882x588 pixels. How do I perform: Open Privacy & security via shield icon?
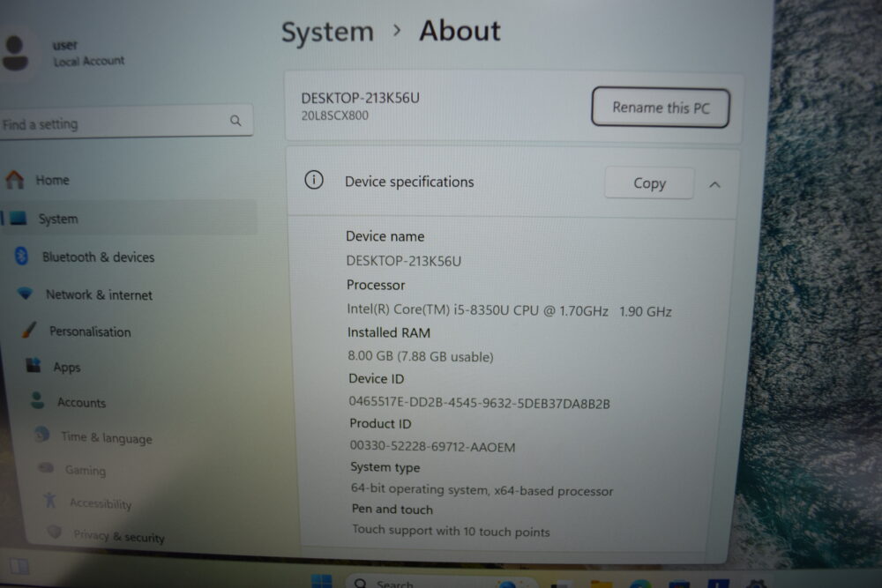pos(55,532)
